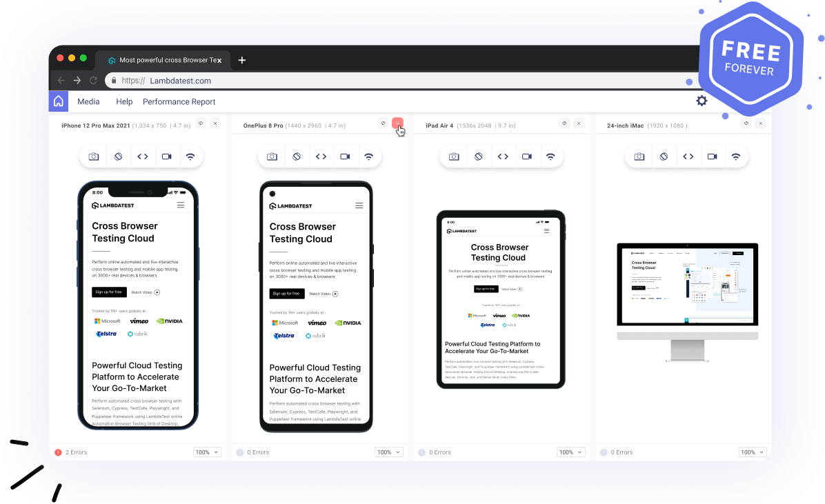The height and width of the screenshot is (504, 825).
Task: Open code view for iPad Air 4
Action: point(503,157)
